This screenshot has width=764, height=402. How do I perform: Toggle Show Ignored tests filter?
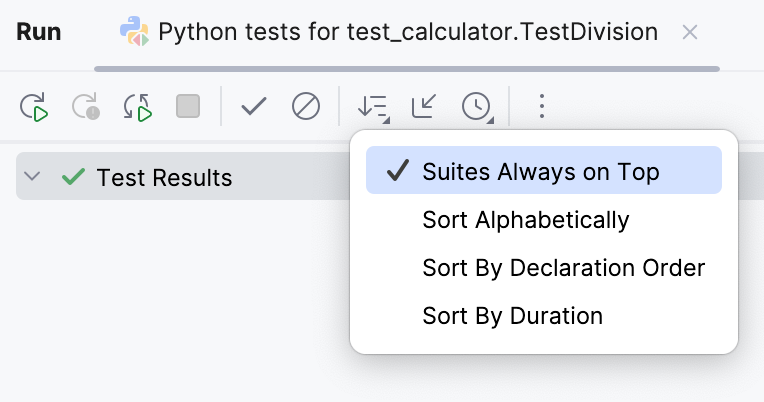pyautogui.click(x=305, y=106)
